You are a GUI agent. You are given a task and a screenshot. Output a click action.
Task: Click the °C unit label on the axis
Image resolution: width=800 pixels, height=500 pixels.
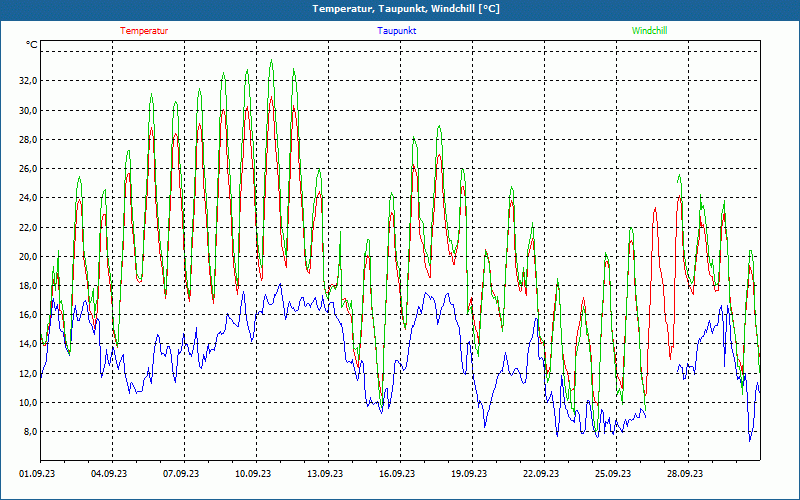pos(32,45)
